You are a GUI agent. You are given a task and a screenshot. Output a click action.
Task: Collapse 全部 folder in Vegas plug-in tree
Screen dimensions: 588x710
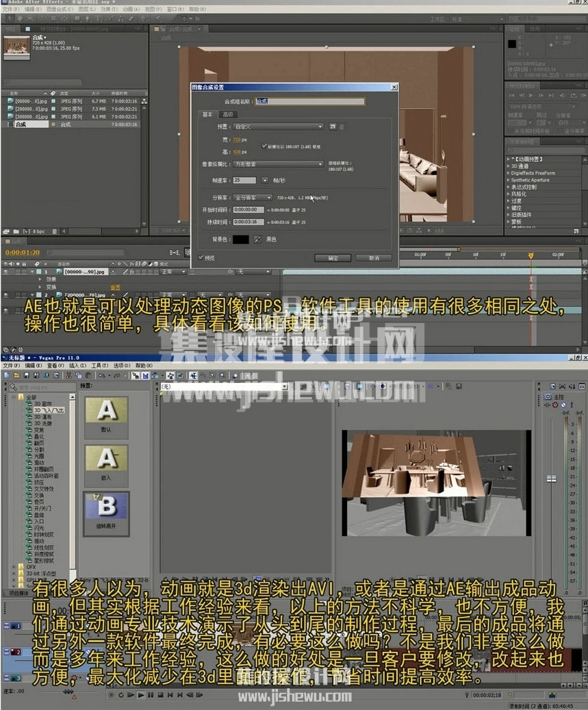(14, 397)
